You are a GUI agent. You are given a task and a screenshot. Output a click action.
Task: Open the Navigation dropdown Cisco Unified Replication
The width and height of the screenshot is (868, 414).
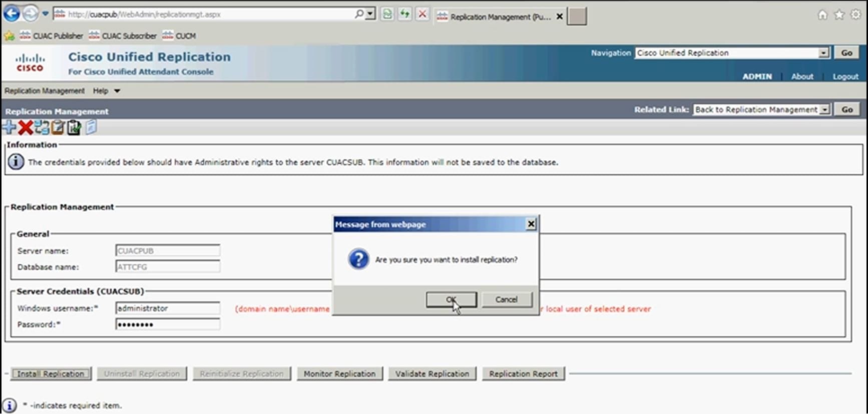pos(732,53)
